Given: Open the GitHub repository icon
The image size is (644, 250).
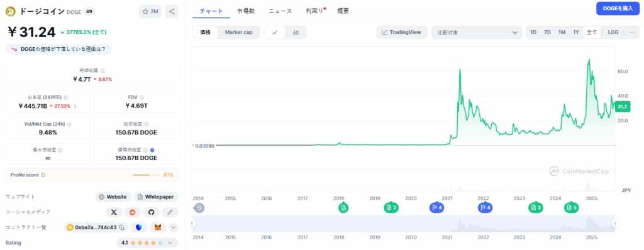Looking at the screenshot, I should (151, 212).
